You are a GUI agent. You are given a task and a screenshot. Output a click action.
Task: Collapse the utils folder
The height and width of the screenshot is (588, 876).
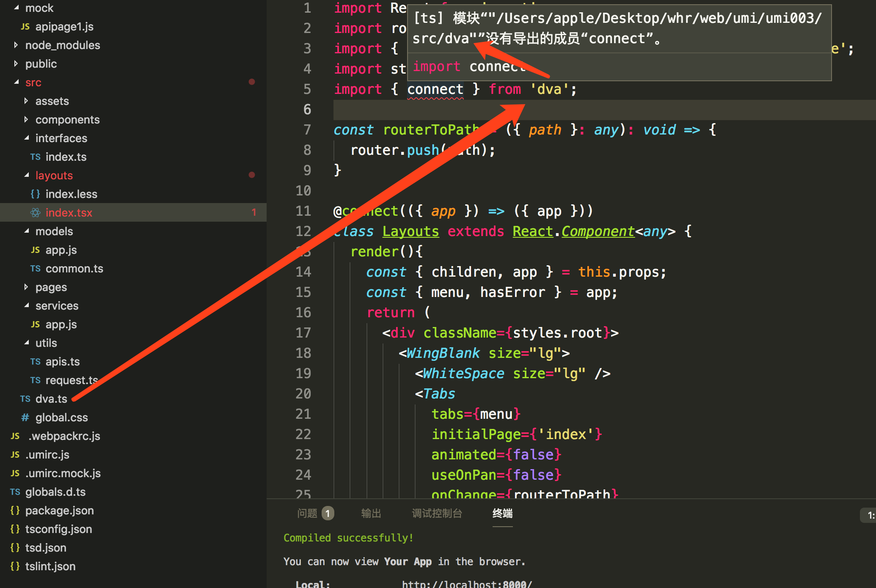26,343
